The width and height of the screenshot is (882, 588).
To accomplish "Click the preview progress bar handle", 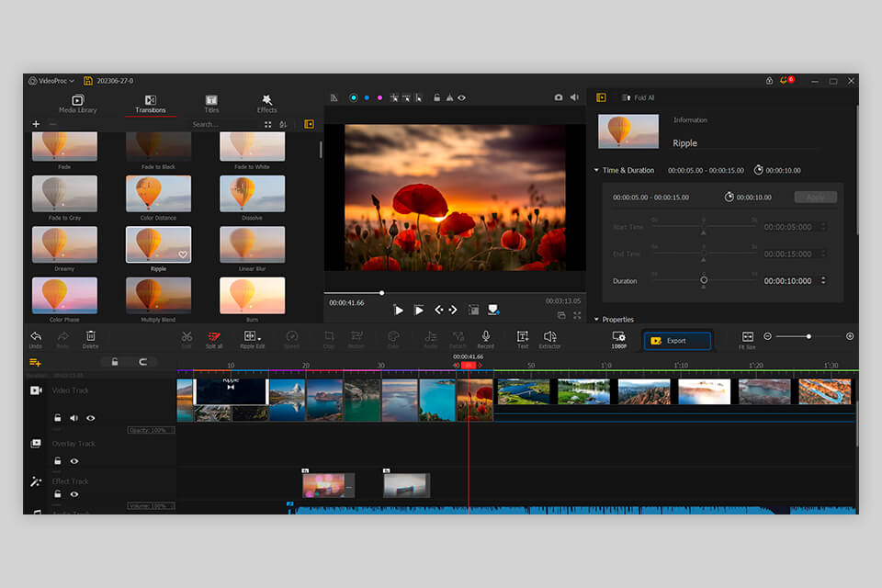I will pos(382,292).
